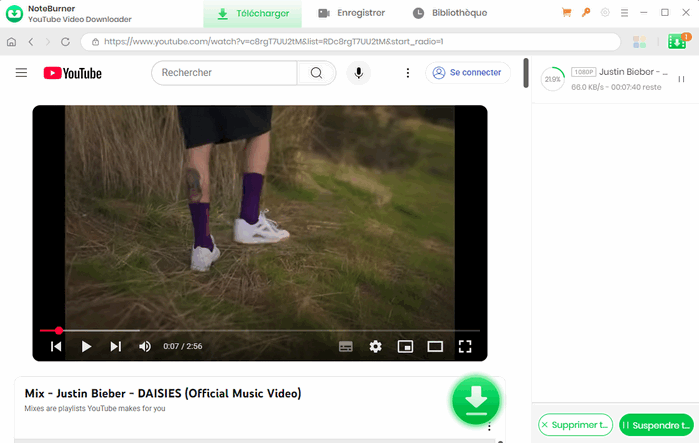699x443 pixels.
Task: Click the YouTube search magnifier button
Action: [x=317, y=73]
